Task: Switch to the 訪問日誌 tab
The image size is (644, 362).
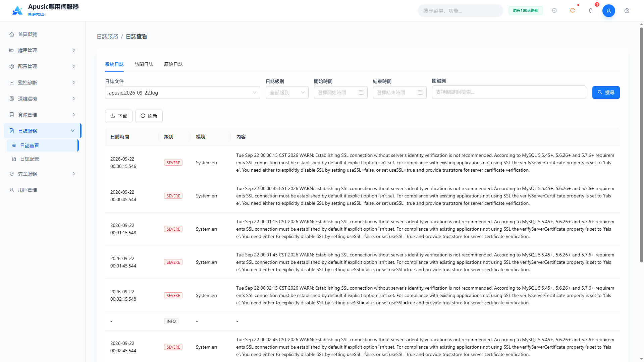Action: [144, 64]
